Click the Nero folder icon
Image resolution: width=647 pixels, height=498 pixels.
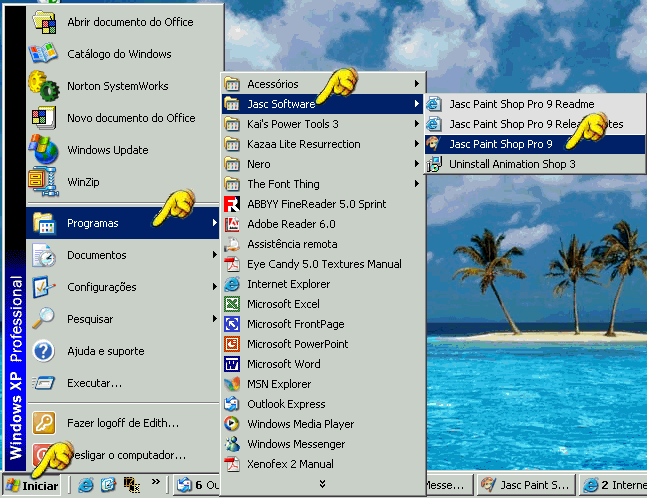coord(232,164)
